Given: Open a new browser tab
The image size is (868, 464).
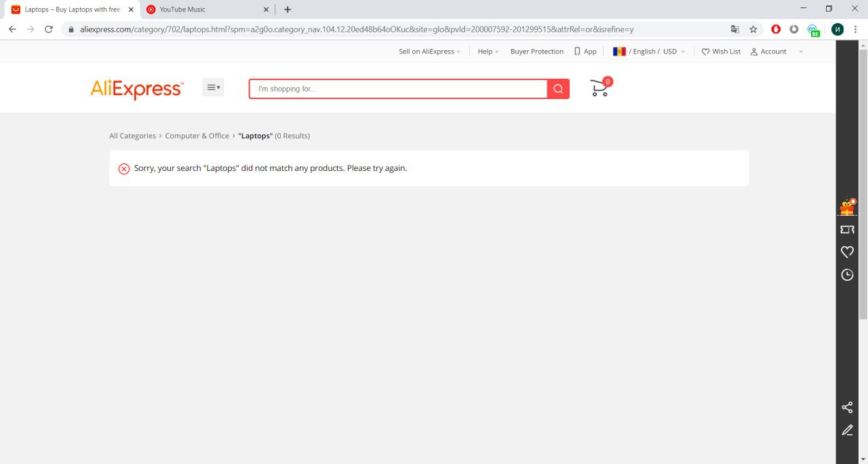Looking at the screenshot, I should click(288, 9).
